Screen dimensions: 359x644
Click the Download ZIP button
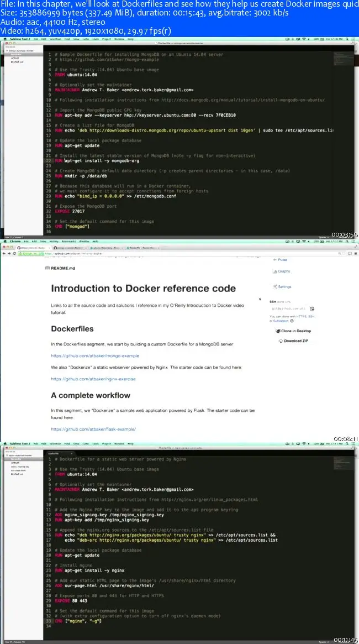pyautogui.click(x=293, y=341)
